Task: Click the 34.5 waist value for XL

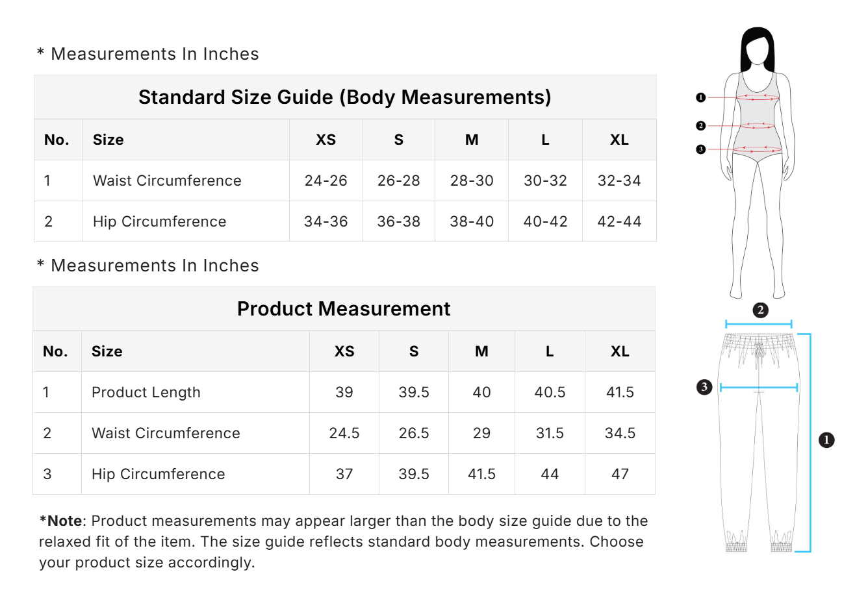Action: (620, 433)
